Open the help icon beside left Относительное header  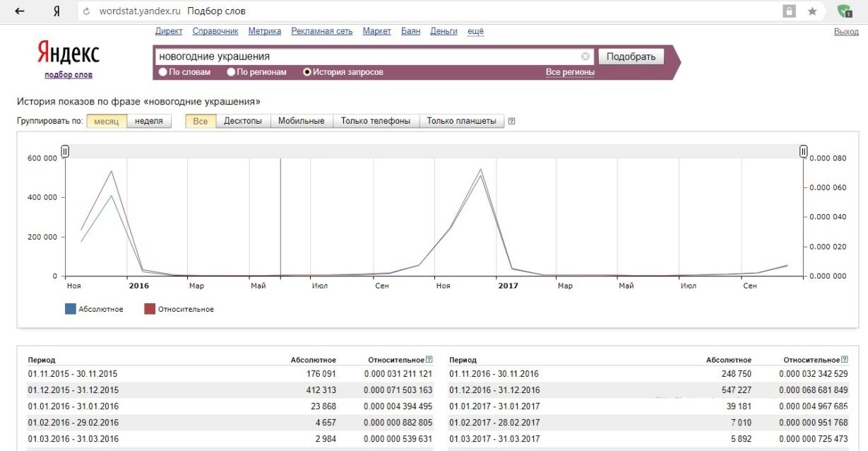[x=429, y=360]
